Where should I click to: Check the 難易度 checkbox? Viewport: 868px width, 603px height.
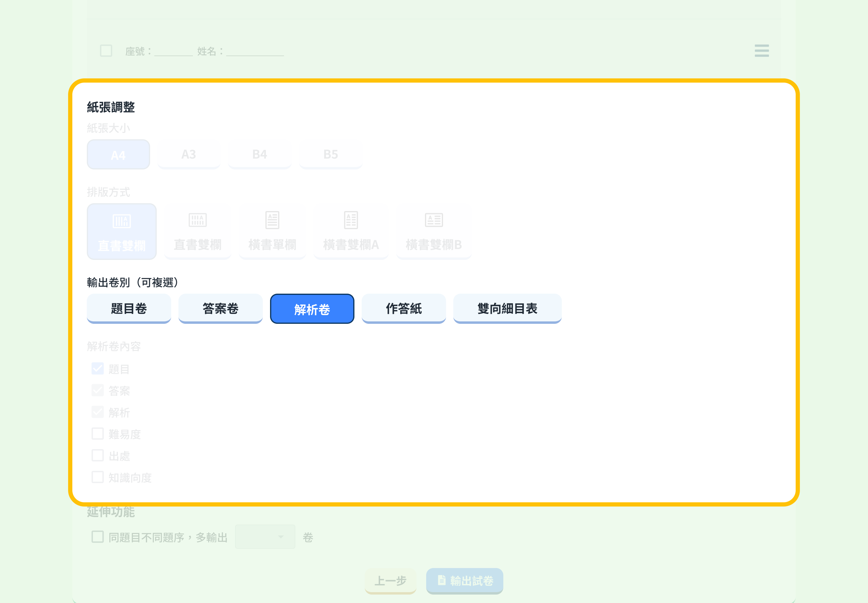97,434
